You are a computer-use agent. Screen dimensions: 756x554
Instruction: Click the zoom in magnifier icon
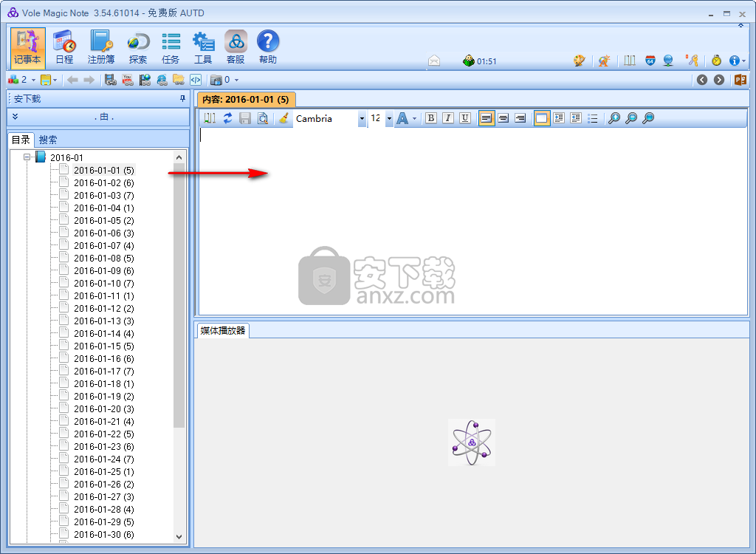tap(614, 118)
